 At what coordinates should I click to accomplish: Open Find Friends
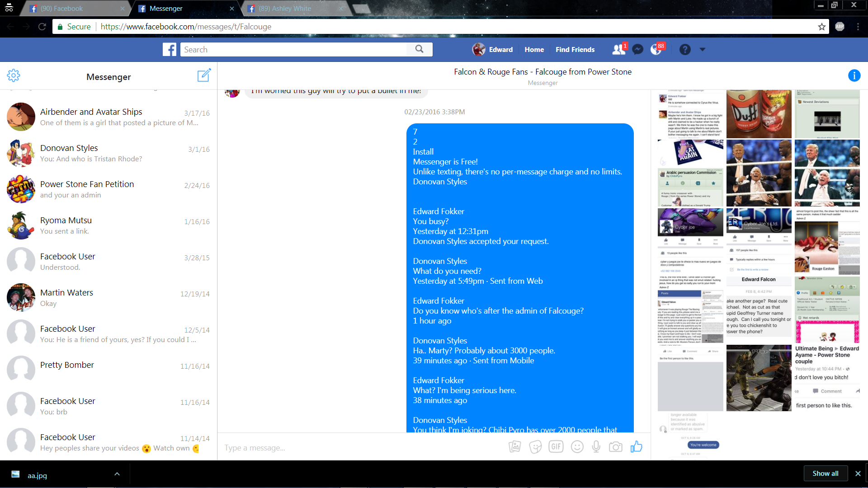click(x=575, y=50)
